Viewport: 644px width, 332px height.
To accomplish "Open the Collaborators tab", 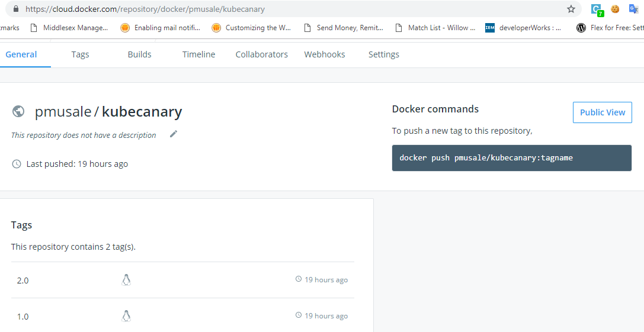I will pos(261,54).
